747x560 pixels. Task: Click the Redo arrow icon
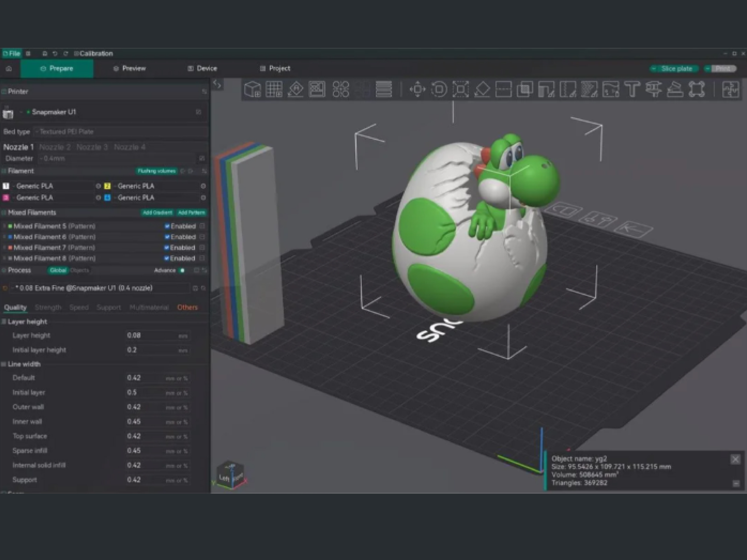click(x=66, y=53)
